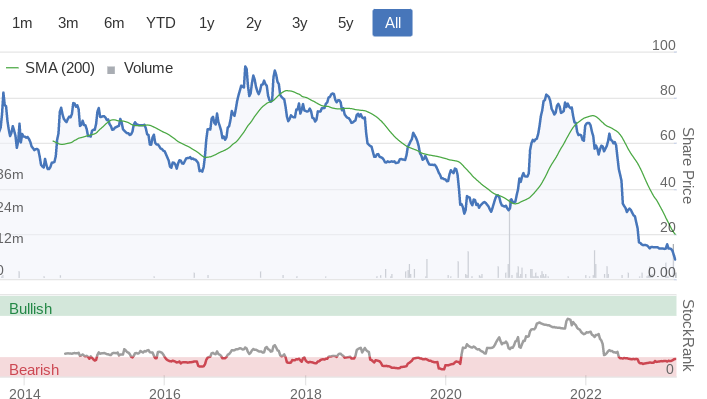707x399 pixels.
Task: Select the 3m time range
Action: [x=68, y=23]
